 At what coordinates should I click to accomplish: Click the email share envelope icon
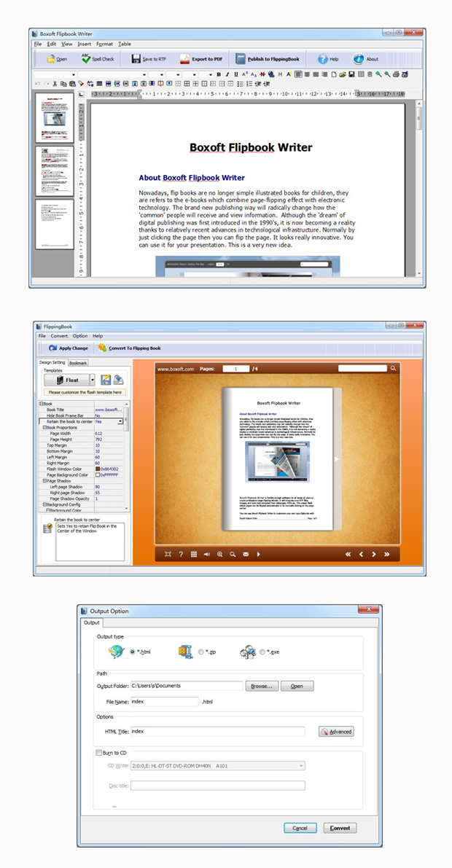pyautogui.click(x=246, y=554)
